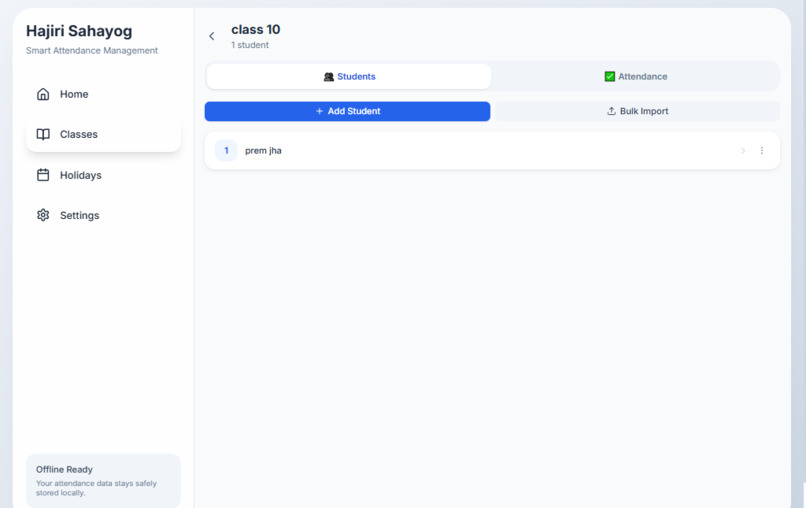The image size is (806, 508).
Task: Open the Holidays menu label
Action: pos(81,175)
